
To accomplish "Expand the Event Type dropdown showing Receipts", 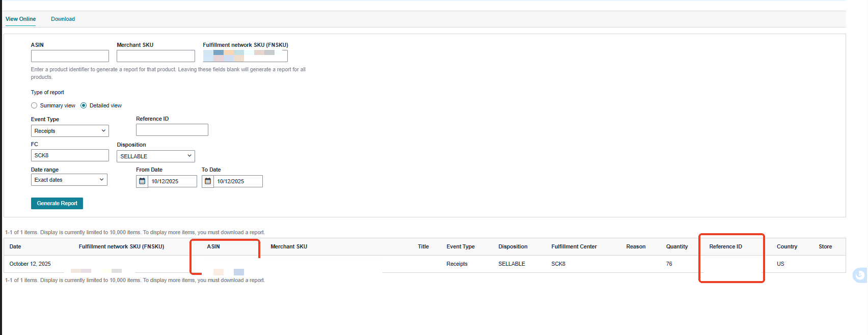I will [70, 131].
